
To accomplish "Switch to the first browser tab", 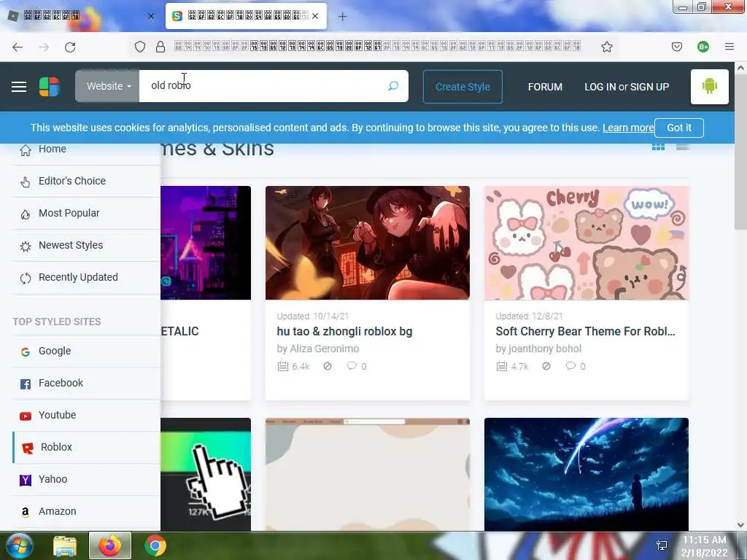I will point(81,16).
